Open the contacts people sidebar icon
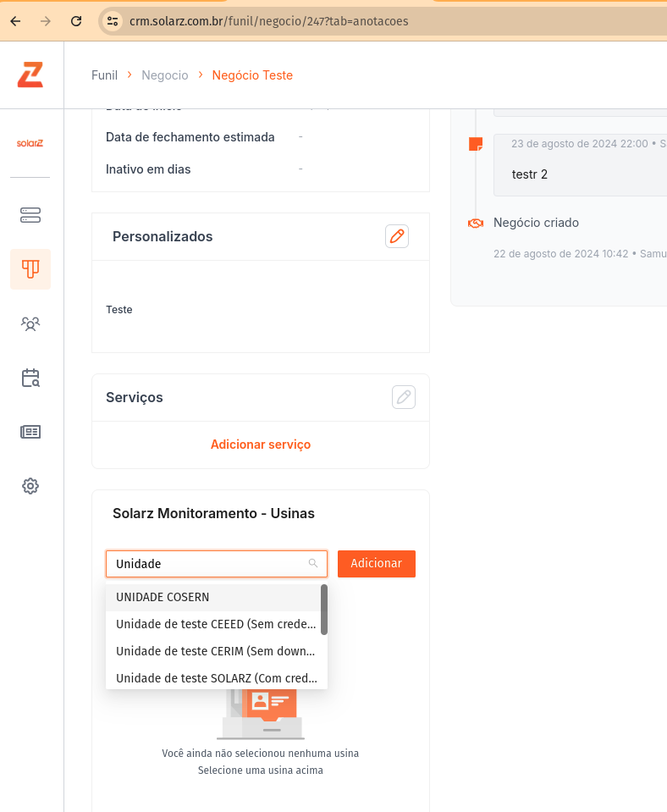This screenshot has height=812, width=667. pyautogui.click(x=30, y=323)
